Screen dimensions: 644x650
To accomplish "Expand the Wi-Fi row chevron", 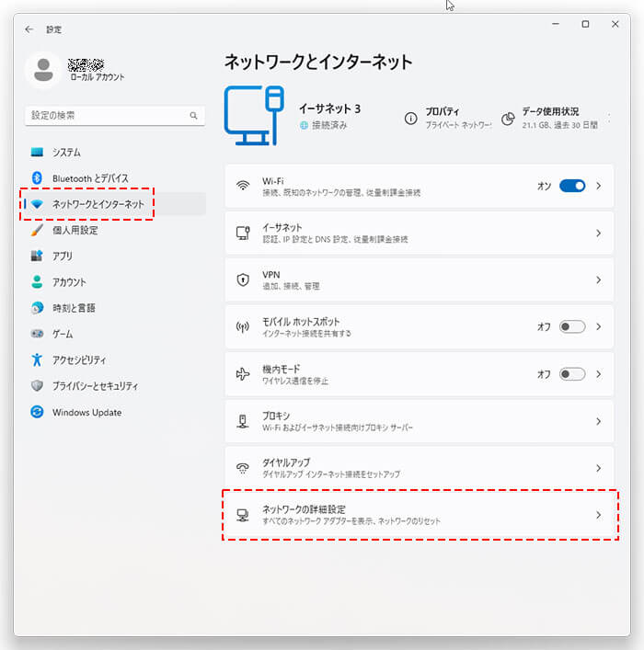I will (598, 186).
